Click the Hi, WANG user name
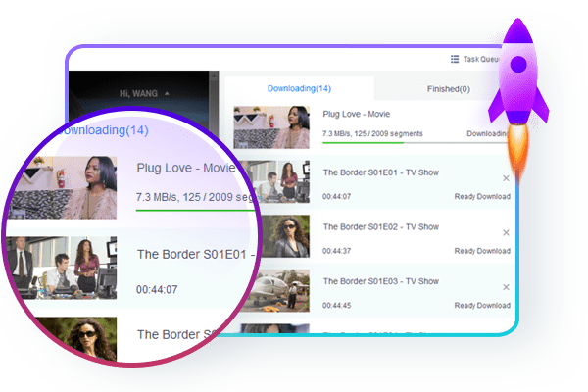This screenshot has height=392, width=588. click(x=138, y=93)
